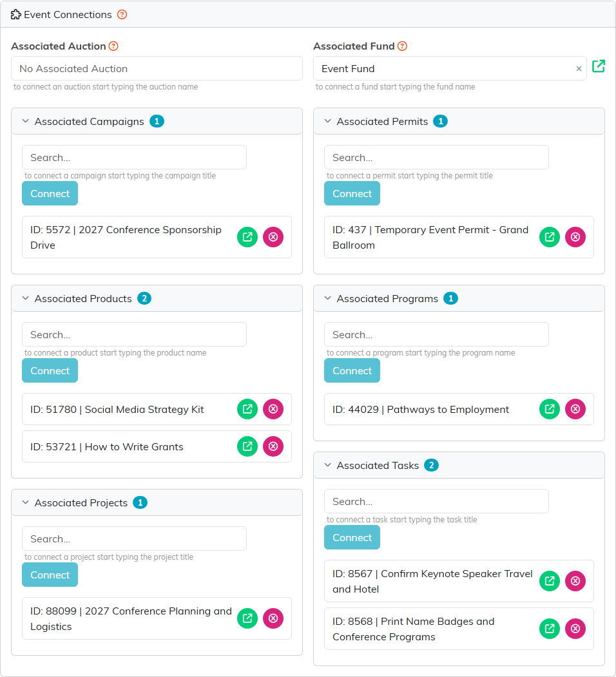Open Print Name Badges task

click(550, 629)
